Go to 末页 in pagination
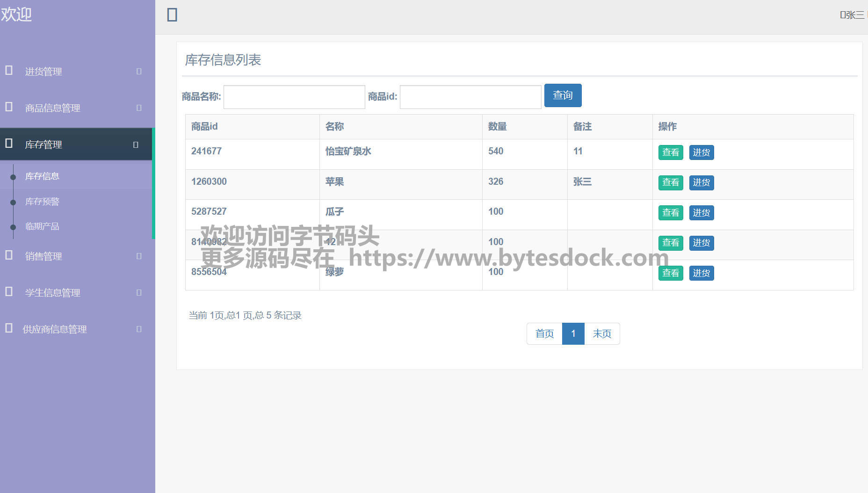 tap(602, 334)
